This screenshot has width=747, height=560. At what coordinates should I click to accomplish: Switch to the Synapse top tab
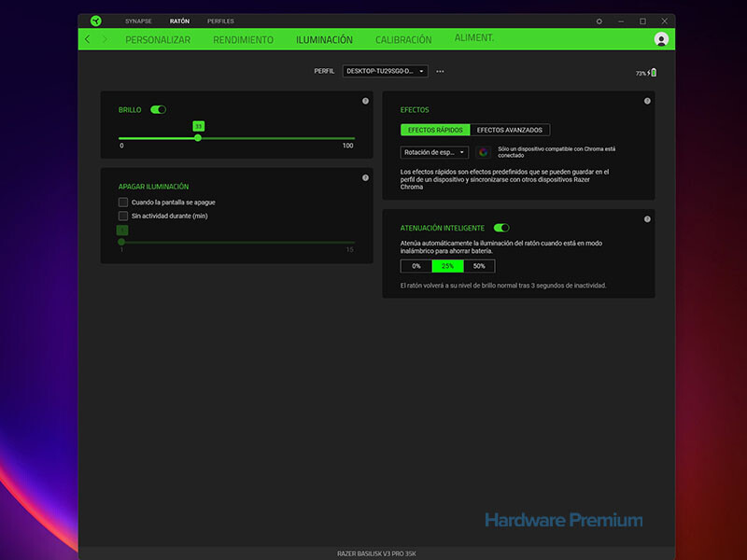click(138, 21)
